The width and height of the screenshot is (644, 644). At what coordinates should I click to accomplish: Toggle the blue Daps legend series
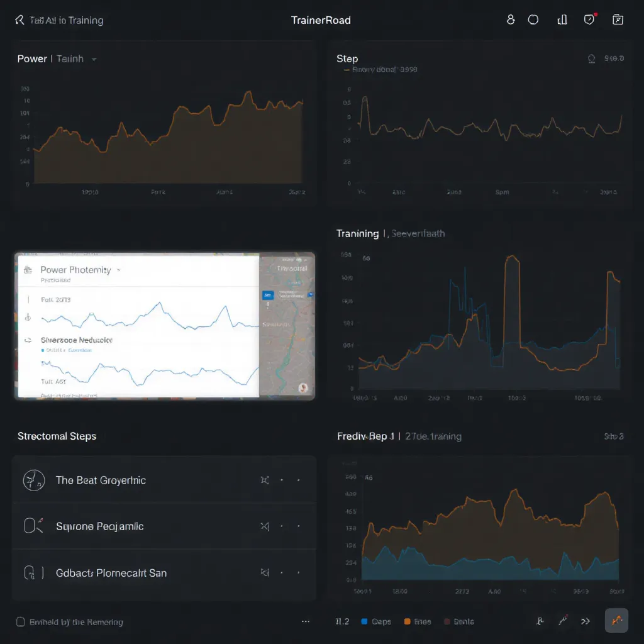(x=364, y=621)
